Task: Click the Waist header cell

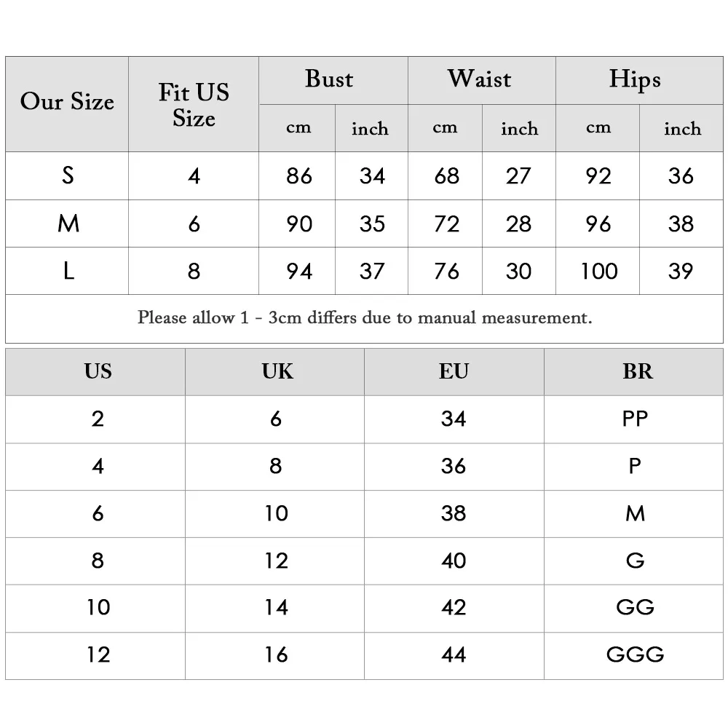Action: click(482, 80)
